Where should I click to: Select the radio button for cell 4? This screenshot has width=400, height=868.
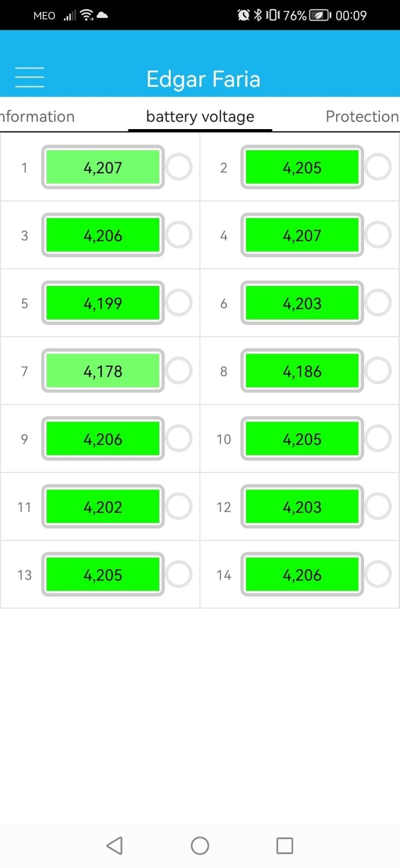click(378, 235)
